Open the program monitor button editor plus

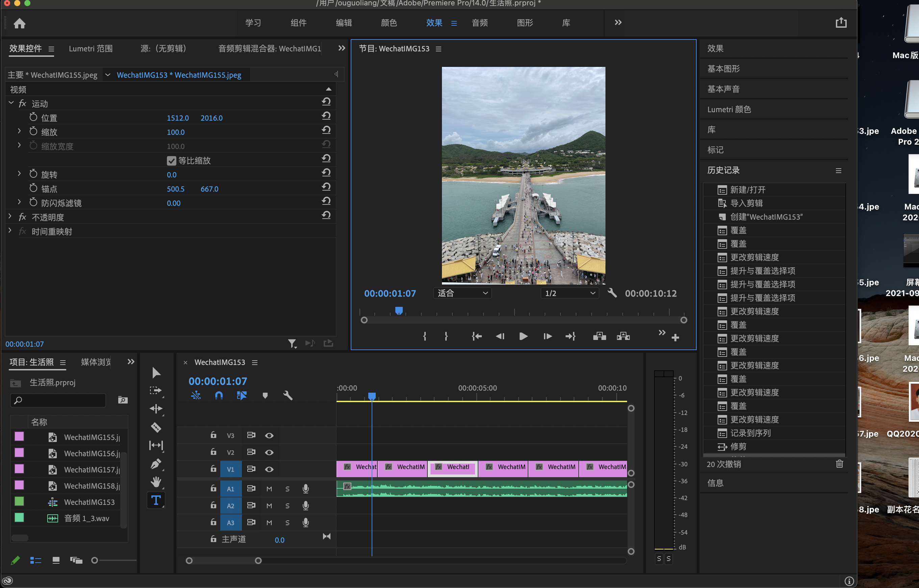[x=675, y=338]
